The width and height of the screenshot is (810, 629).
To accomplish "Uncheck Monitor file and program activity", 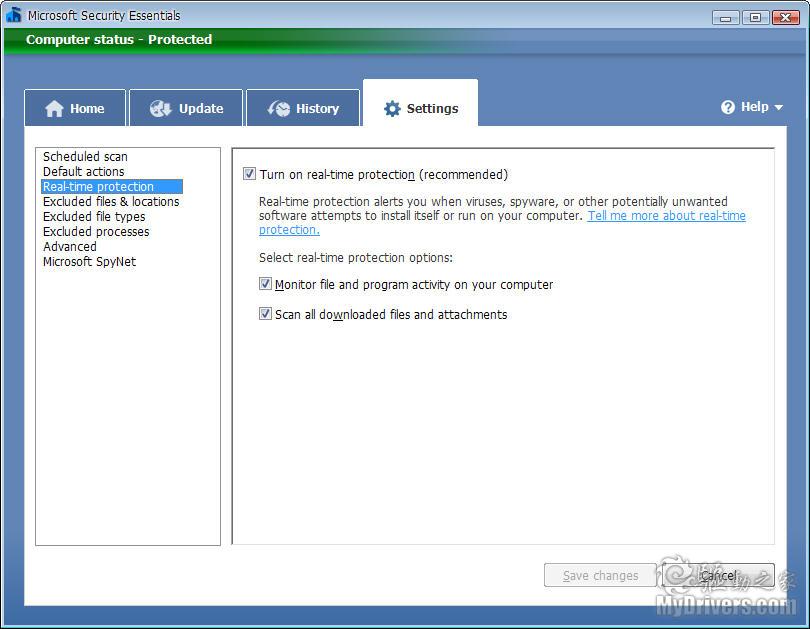I will pos(265,284).
